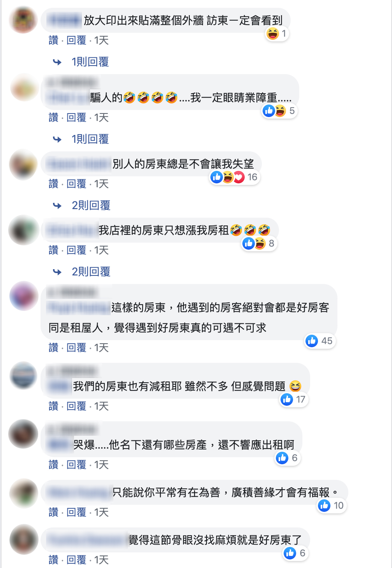Open reactions on the 放大印出來 comment
Screen dimensions: 392x568
[x=277, y=34]
